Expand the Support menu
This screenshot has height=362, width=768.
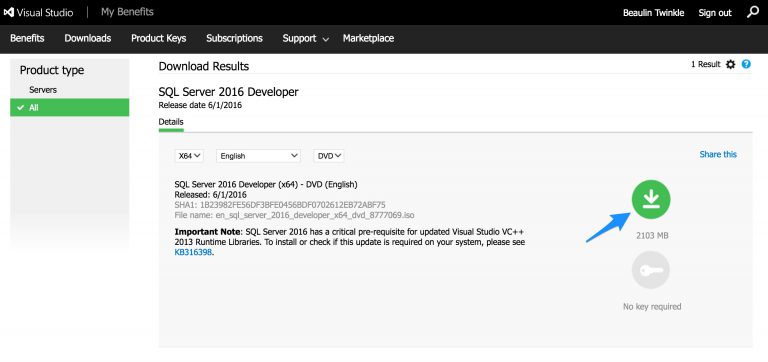[x=305, y=38]
